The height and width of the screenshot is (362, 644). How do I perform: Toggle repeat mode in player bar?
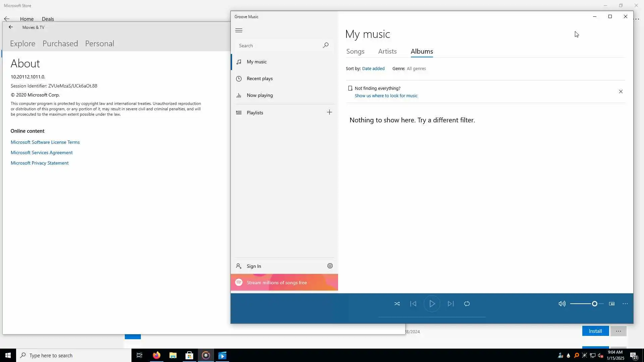[x=467, y=304]
